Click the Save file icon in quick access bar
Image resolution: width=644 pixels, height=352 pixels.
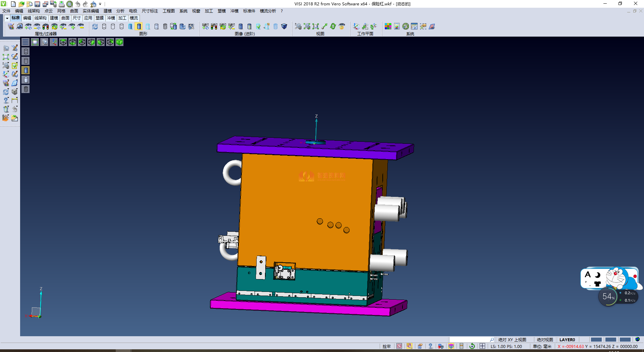(37, 4)
